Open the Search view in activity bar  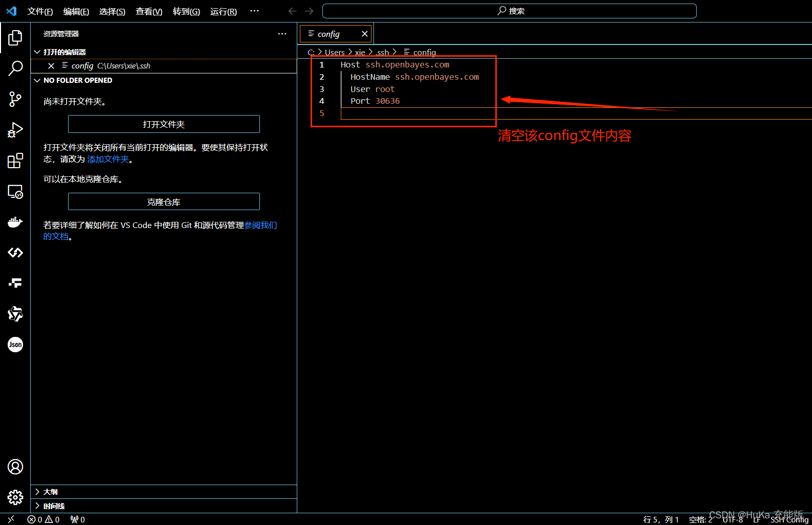[15, 69]
